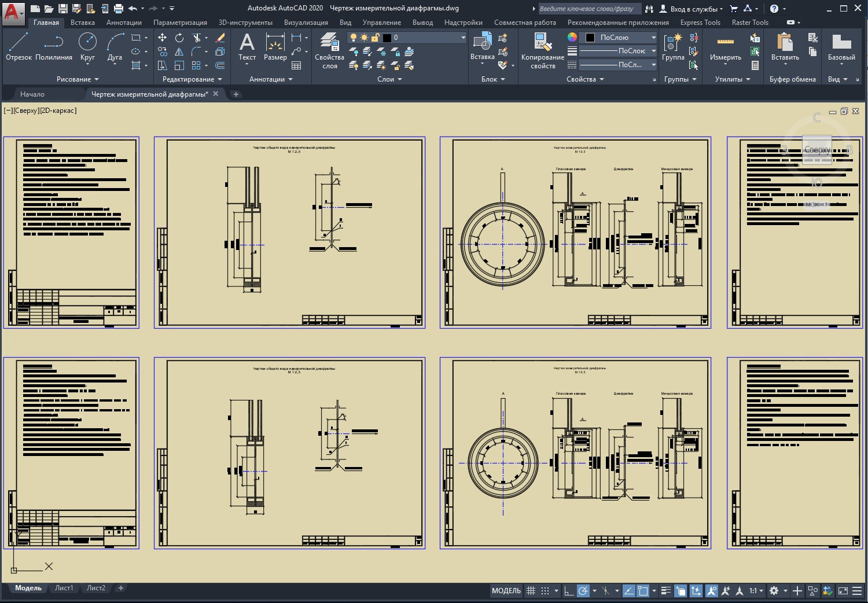868x603 pixels.
Task: Expand the Свойства panel
Action: coord(585,79)
